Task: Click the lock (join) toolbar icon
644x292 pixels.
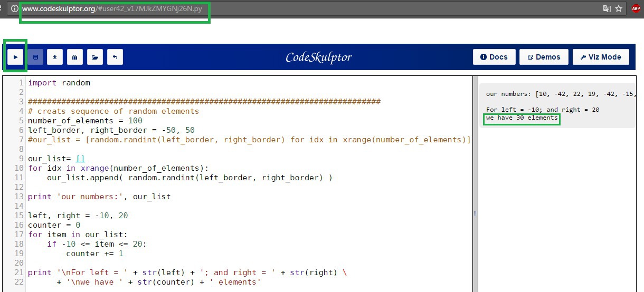Action: coord(74,57)
